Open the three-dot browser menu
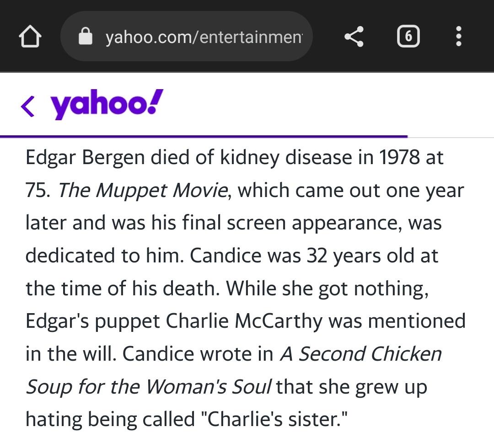This screenshot has height=448, width=494. (459, 37)
